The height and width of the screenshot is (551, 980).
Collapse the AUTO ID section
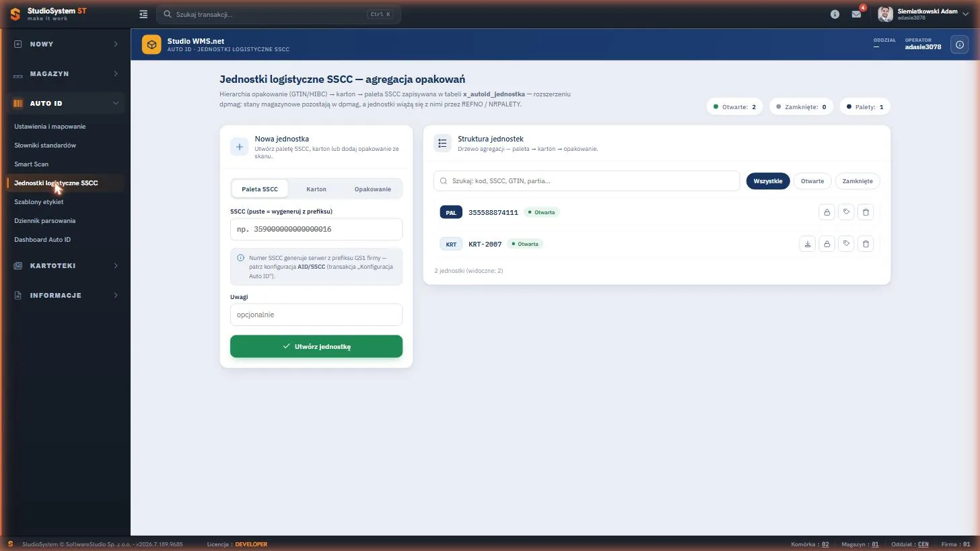point(65,103)
